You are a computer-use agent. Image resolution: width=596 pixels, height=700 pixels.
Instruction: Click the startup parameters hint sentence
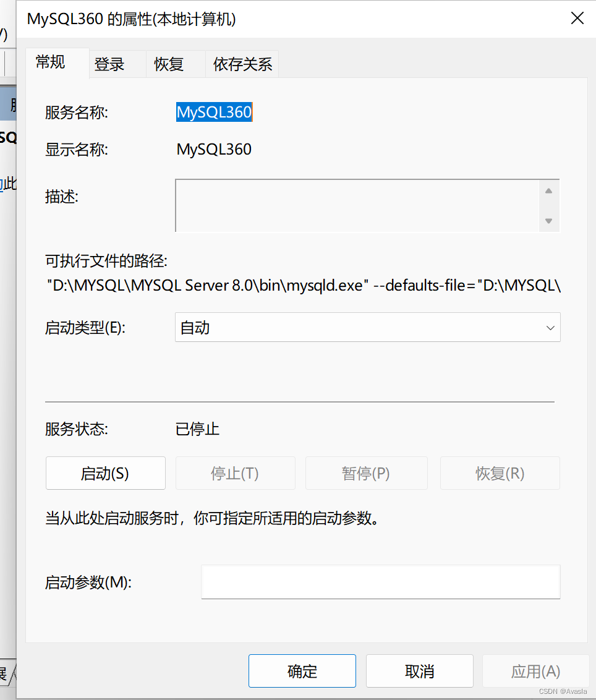(x=212, y=518)
